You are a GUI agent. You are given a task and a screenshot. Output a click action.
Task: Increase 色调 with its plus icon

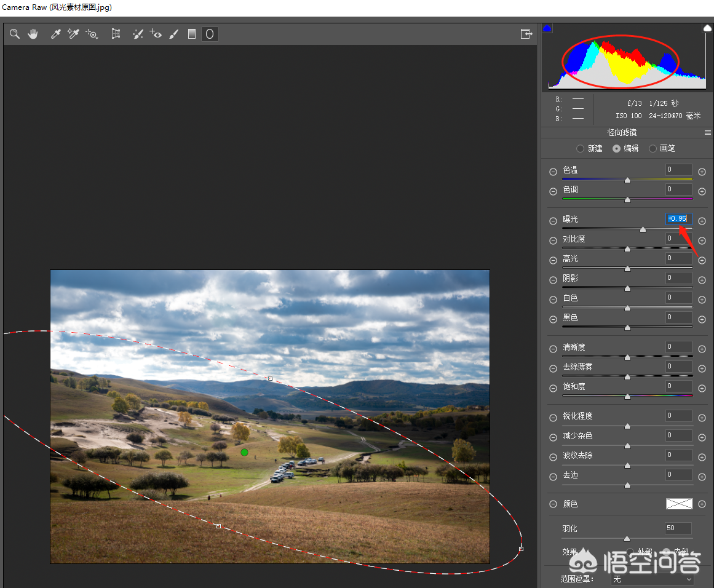(702, 191)
